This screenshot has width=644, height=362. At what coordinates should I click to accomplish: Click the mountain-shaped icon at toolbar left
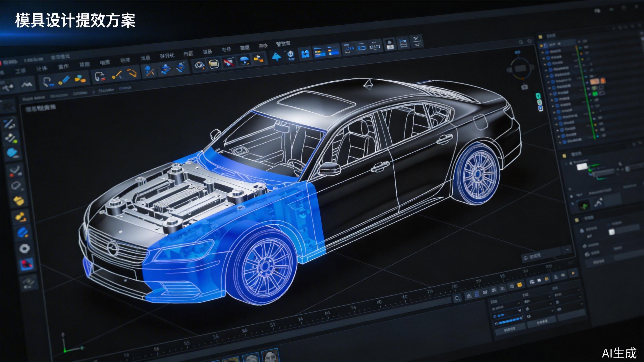27,84
